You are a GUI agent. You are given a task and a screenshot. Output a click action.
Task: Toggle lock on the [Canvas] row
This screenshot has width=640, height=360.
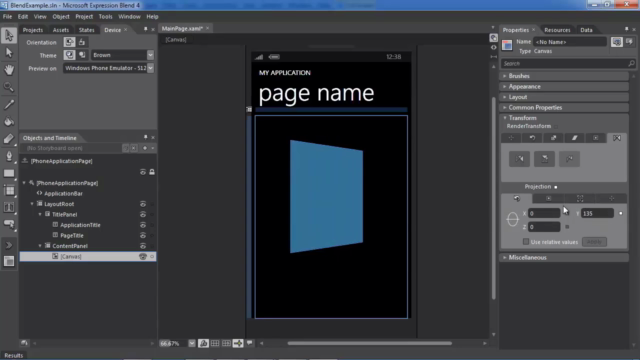pyautogui.click(x=152, y=257)
